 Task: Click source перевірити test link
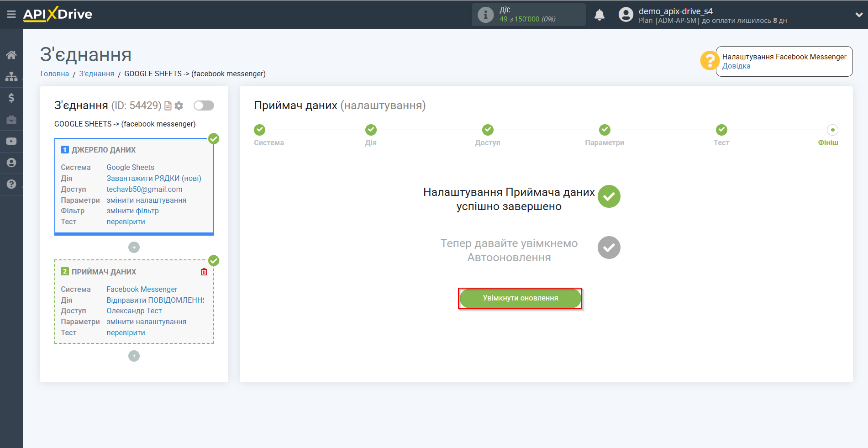click(126, 222)
